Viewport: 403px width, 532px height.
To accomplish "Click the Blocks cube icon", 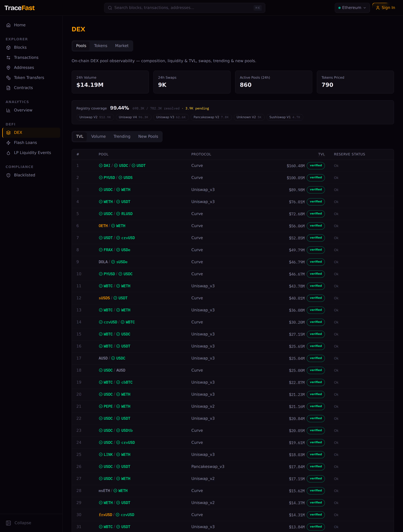I will (8, 48).
